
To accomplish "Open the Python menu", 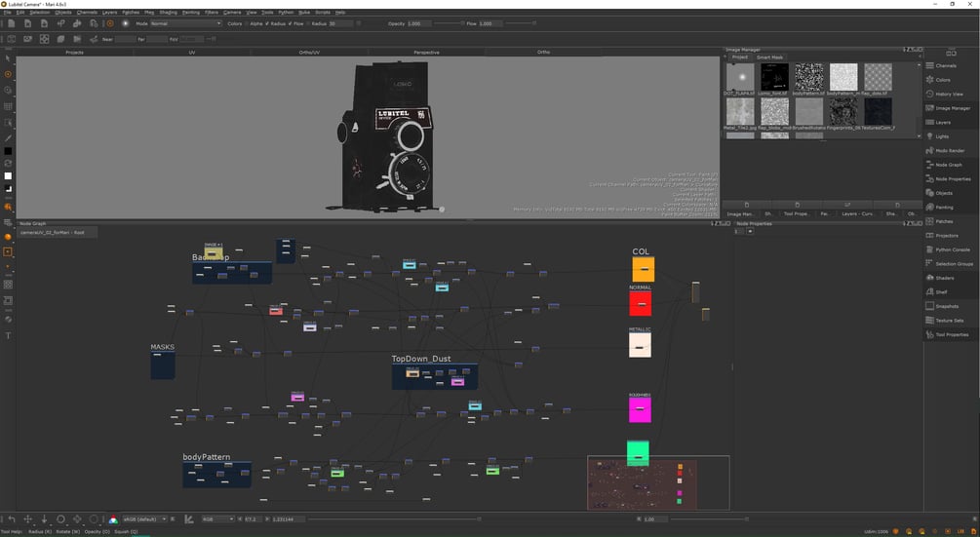I will tap(286, 13).
